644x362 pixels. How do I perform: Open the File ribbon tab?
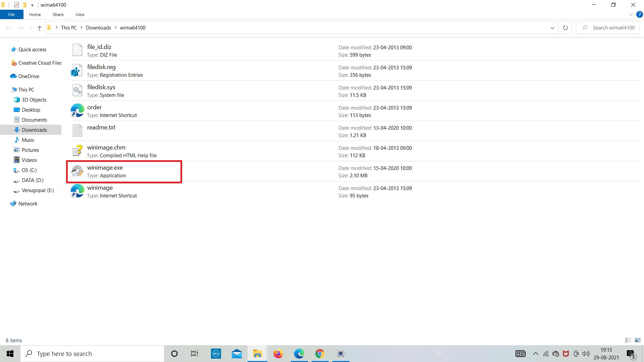pyautogui.click(x=12, y=14)
